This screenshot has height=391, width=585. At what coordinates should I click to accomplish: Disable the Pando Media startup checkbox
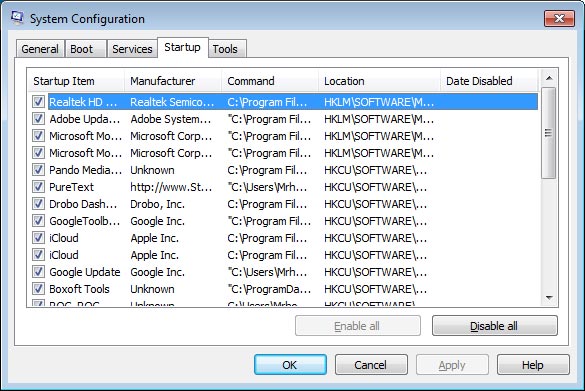pos(38,170)
